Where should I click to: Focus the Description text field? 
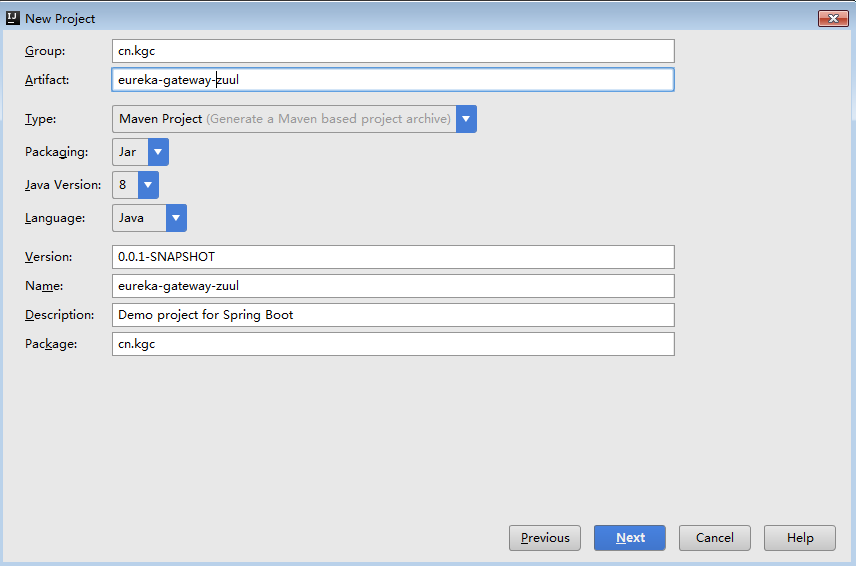point(393,315)
